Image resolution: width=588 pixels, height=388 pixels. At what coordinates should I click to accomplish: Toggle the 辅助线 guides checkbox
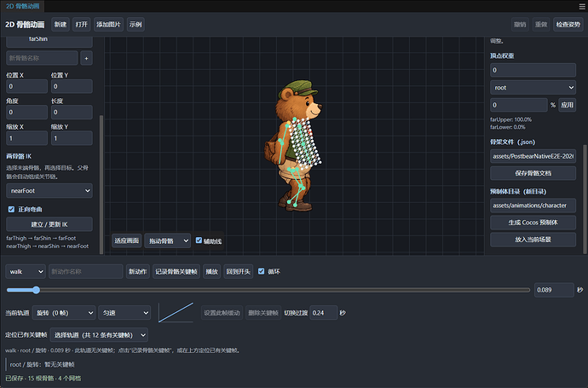(x=199, y=240)
